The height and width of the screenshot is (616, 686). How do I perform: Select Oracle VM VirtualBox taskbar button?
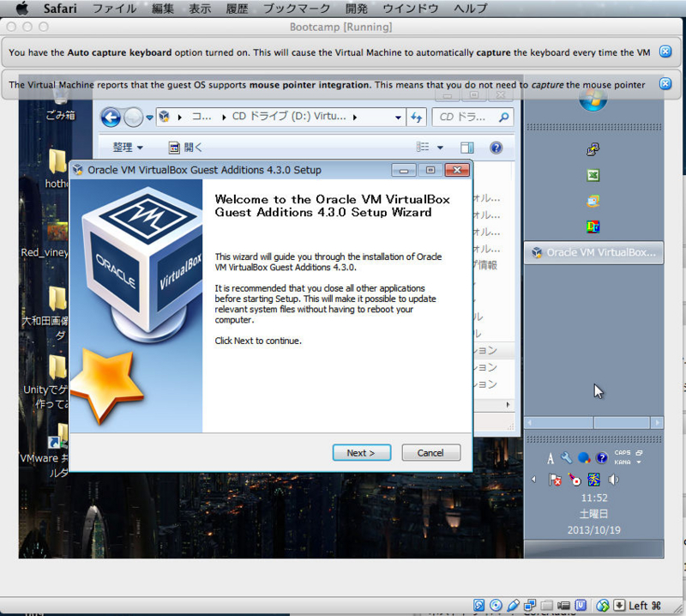pyautogui.click(x=593, y=252)
